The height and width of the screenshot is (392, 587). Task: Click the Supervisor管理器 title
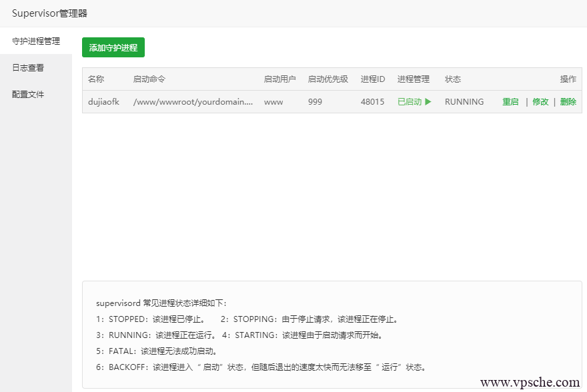[49, 13]
